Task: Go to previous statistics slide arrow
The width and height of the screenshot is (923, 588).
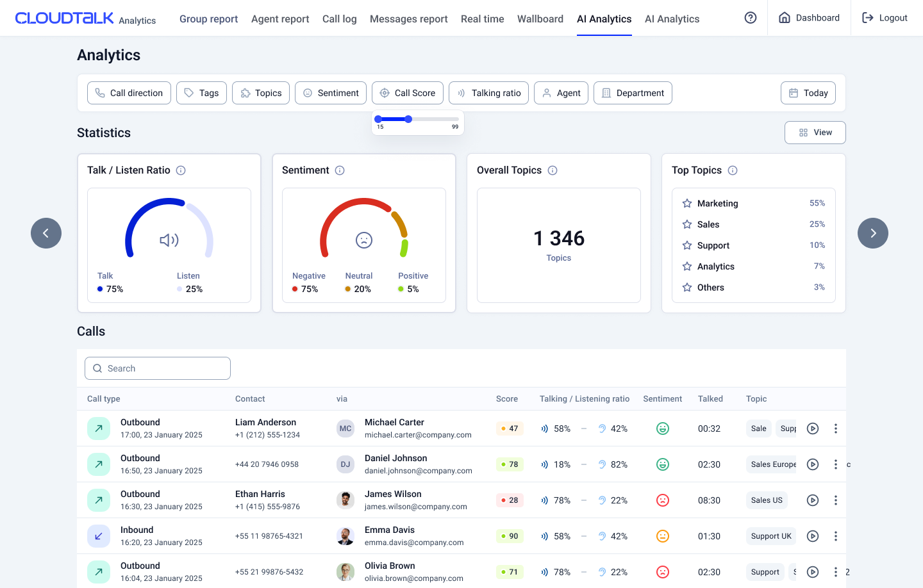Action: point(46,233)
